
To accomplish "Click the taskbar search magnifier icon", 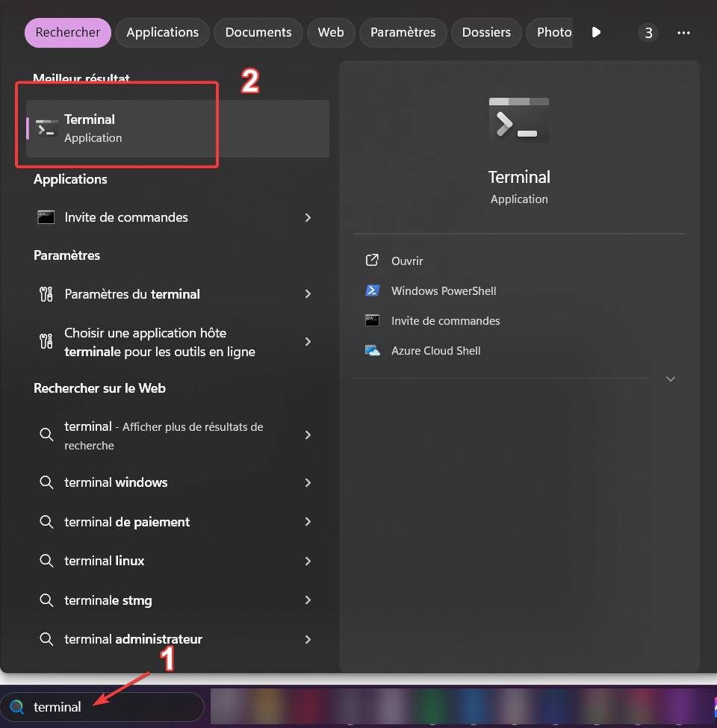I will click(17, 706).
